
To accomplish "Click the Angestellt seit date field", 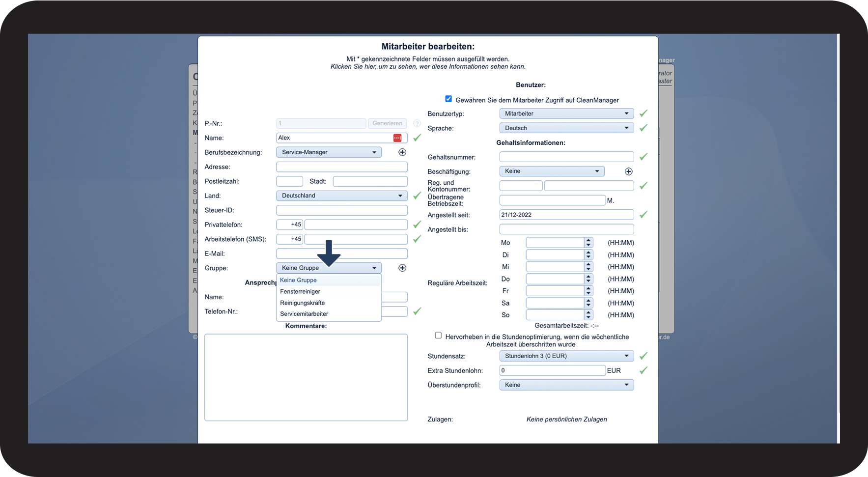I will pyautogui.click(x=566, y=215).
